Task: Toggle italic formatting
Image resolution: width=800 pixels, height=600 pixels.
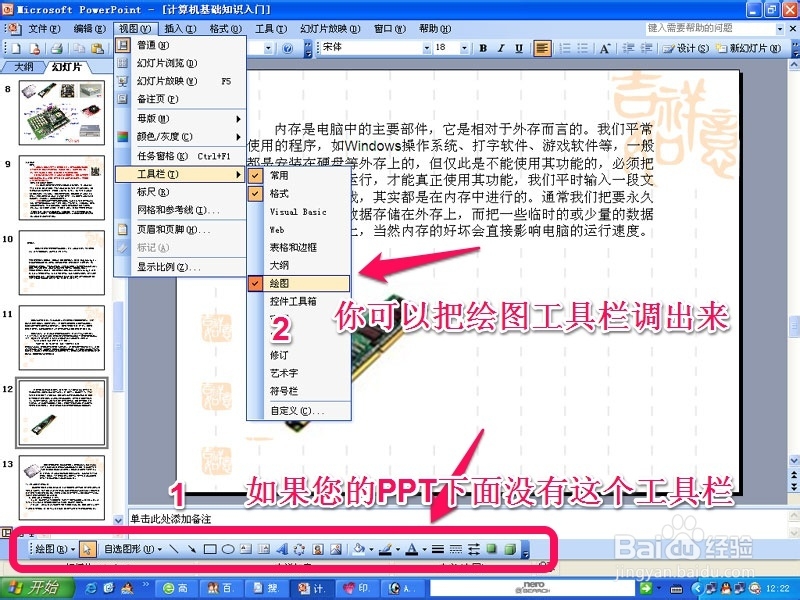Action: [x=501, y=48]
